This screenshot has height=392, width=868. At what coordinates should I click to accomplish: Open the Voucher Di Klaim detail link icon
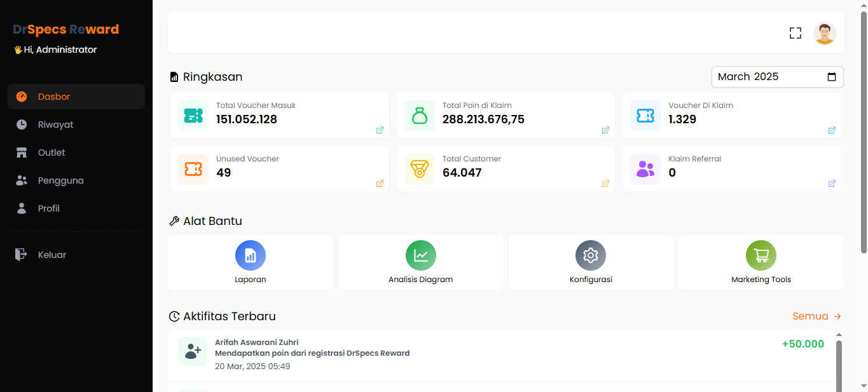click(x=832, y=130)
